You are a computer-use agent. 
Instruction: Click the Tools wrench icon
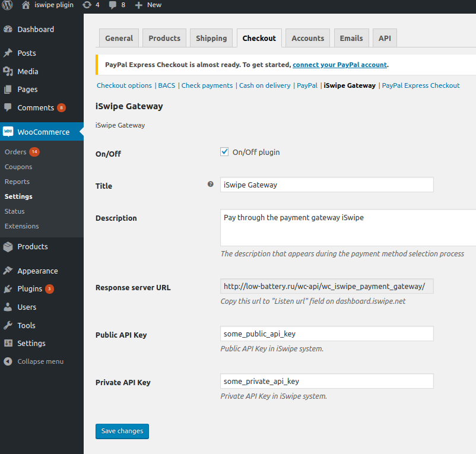(8, 325)
